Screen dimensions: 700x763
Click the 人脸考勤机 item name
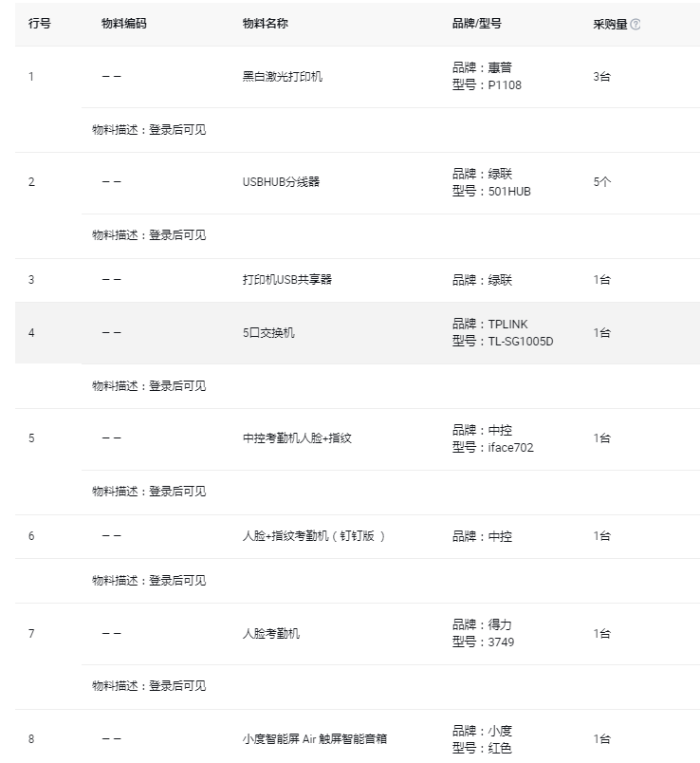pyautogui.click(x=271, y=634)
